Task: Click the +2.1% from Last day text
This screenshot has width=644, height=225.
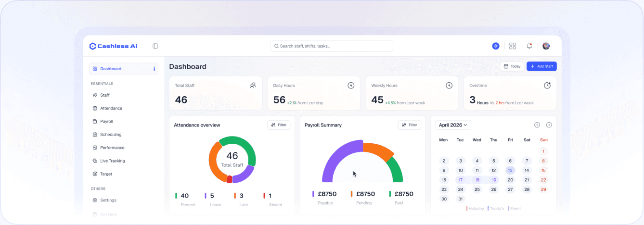Action: point(305,103)
